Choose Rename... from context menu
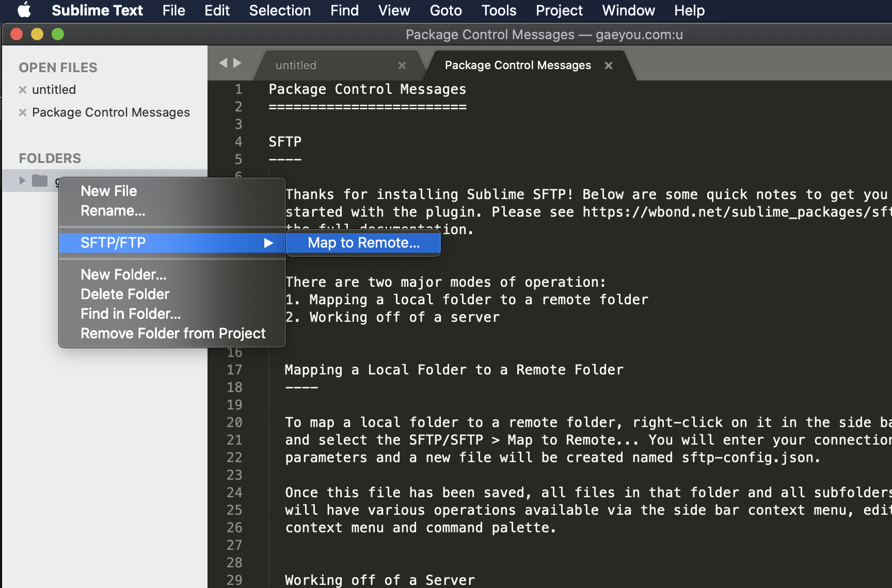 [172, 211]
